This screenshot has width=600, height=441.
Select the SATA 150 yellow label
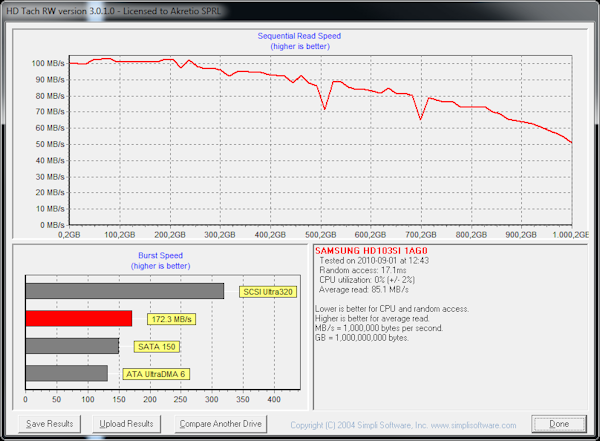pyautogui.click(x=156, y=346)
